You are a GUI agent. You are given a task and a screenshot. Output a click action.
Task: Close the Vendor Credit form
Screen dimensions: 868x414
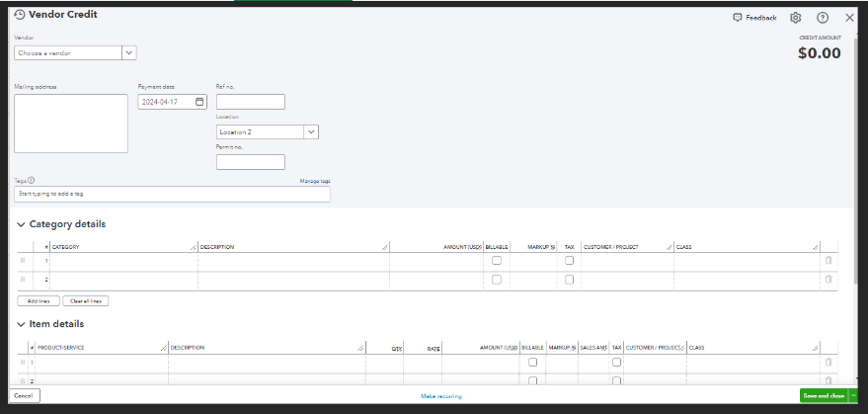tap(850, 18)
